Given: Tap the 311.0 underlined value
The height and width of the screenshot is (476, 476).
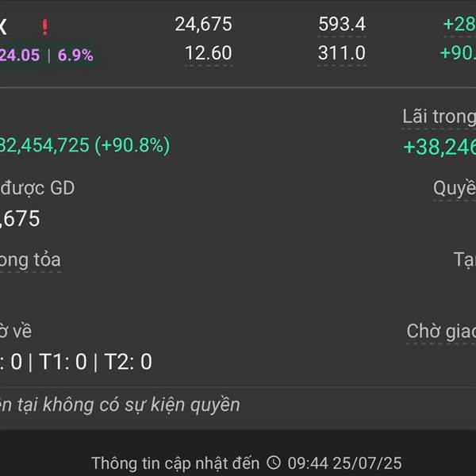Looking at the screenshot, I should [x=342, y=53].
